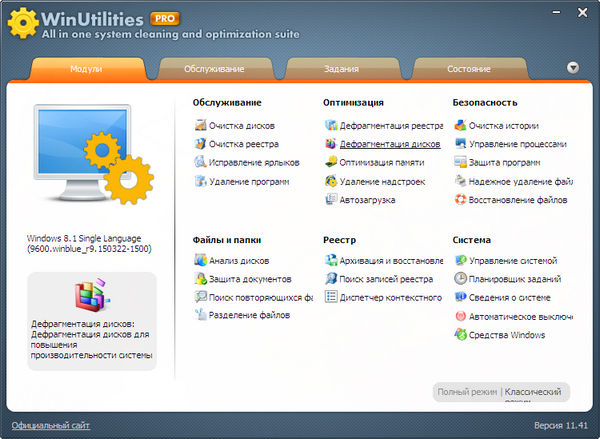Click the Очистка реестра icon
This screenshot has height=439, width=600.
click(x=200, y=144)
